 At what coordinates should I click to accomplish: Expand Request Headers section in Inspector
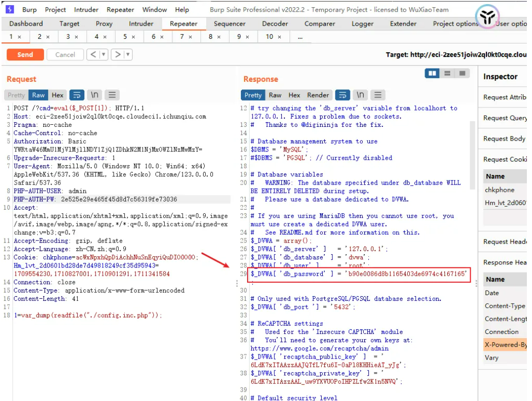point(504,242)
